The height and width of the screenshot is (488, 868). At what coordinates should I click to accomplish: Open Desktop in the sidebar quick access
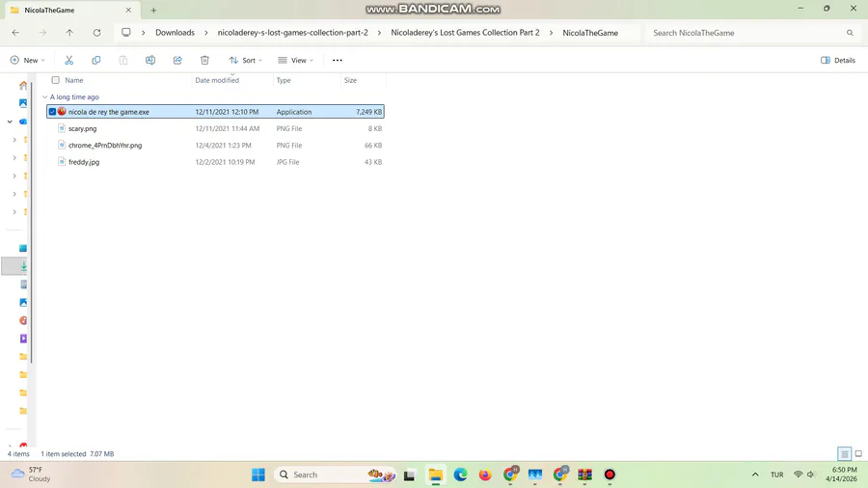point(23,248)
